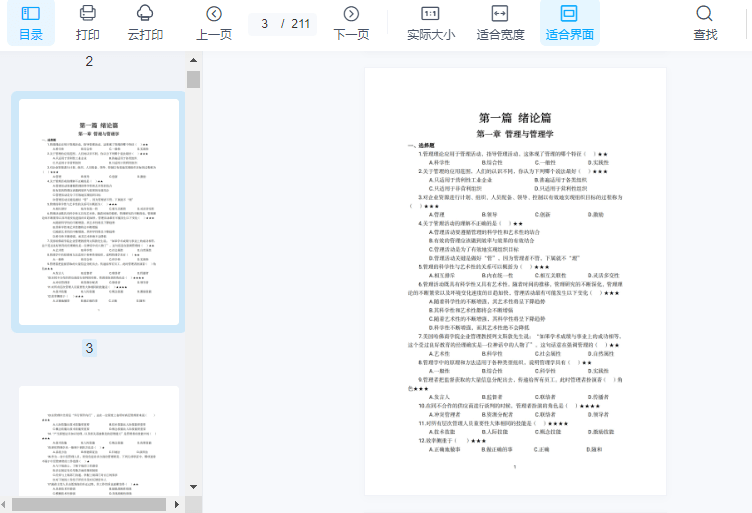Toggle the 目录 table of contents panel

pyautogui.click(x=31, y=23)
